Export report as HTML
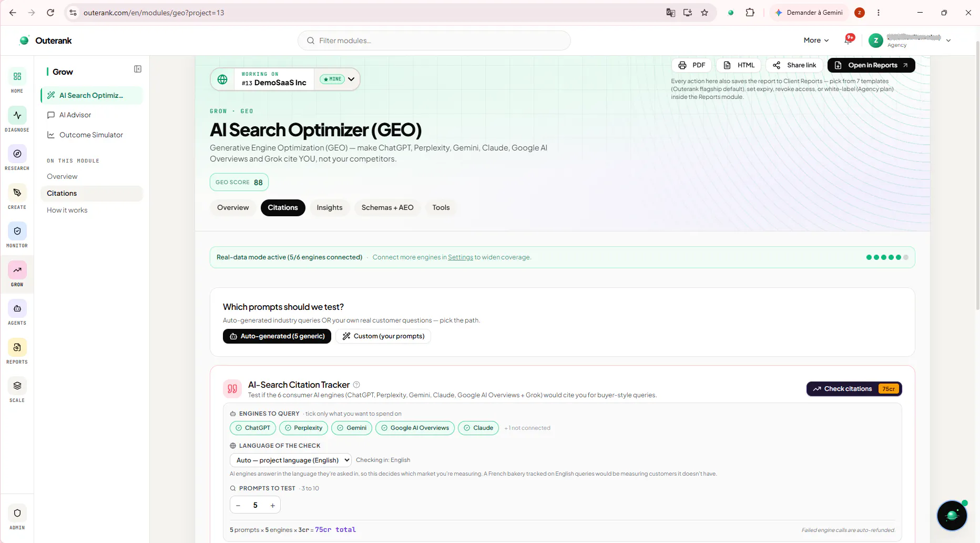Screen dimensions: 980x543 [x=739, y=65]
